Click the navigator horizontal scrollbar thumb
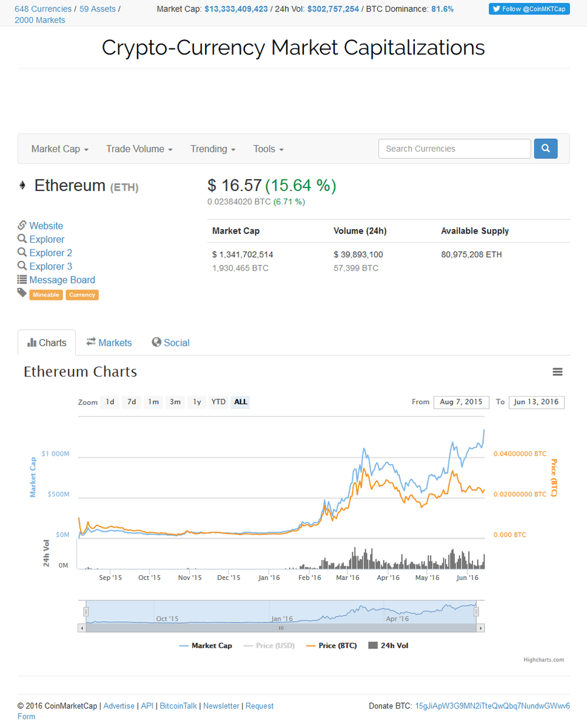The height and width of the screenshot is (728, 587). 281,628
